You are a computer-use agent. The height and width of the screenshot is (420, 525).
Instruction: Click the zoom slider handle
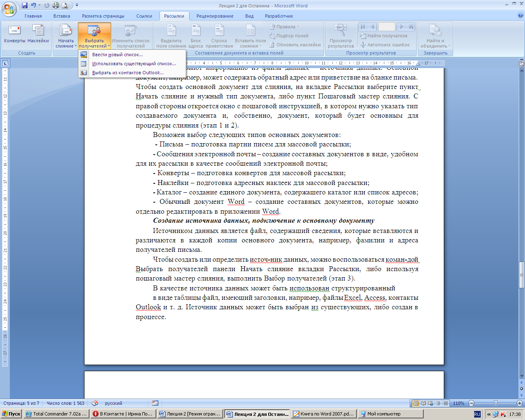click(x=495, y=403)
